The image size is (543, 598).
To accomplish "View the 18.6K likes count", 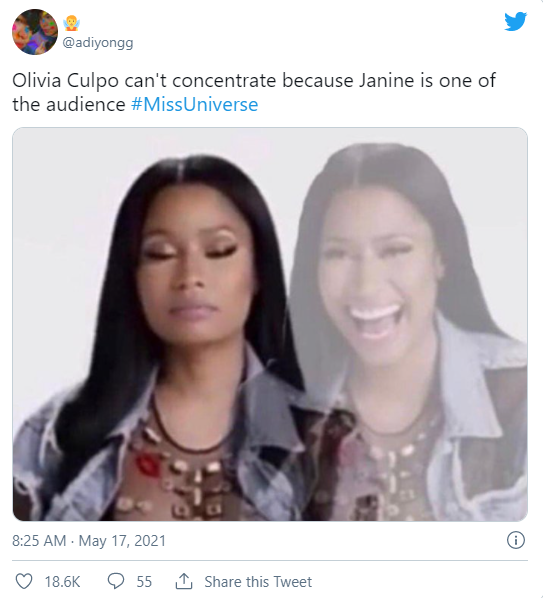I will tap(63, 582).
